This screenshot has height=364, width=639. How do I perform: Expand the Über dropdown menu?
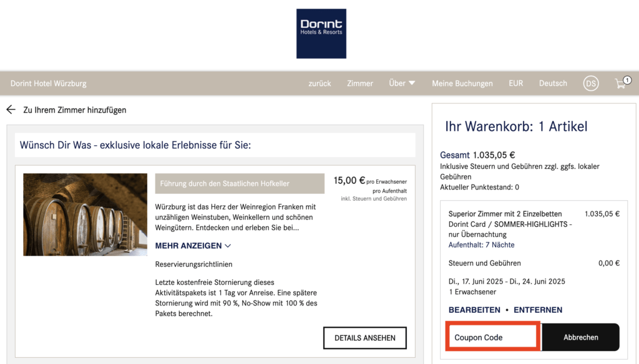click(x=402, y=83)
